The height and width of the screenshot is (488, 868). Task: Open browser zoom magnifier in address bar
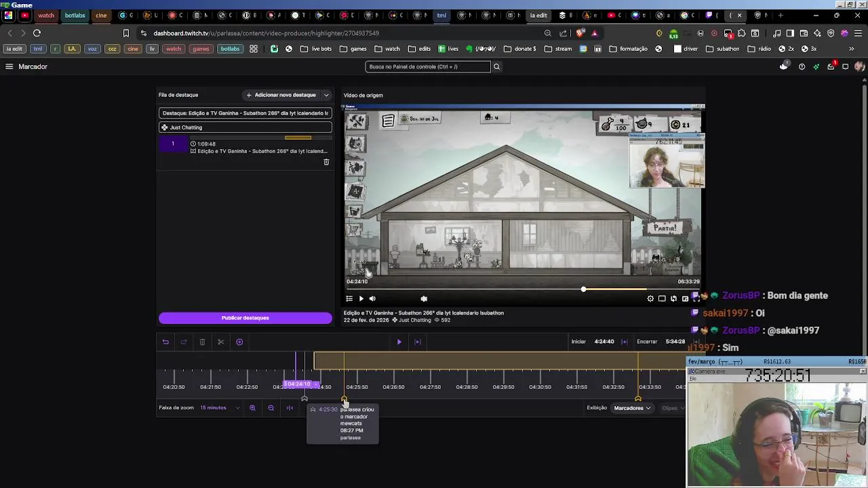click(x=547, y=33)
